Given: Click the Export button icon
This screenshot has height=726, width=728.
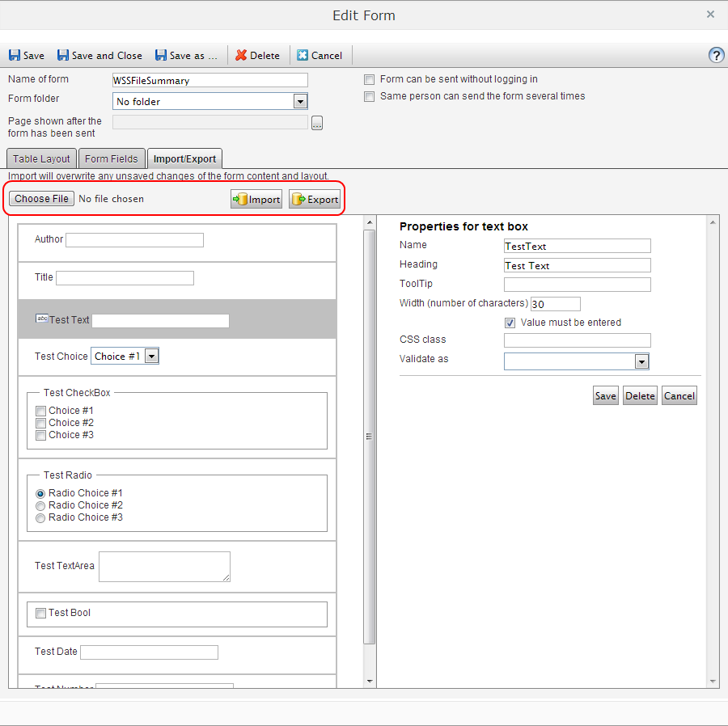Looking at the screenshot, I should (298, 200).
